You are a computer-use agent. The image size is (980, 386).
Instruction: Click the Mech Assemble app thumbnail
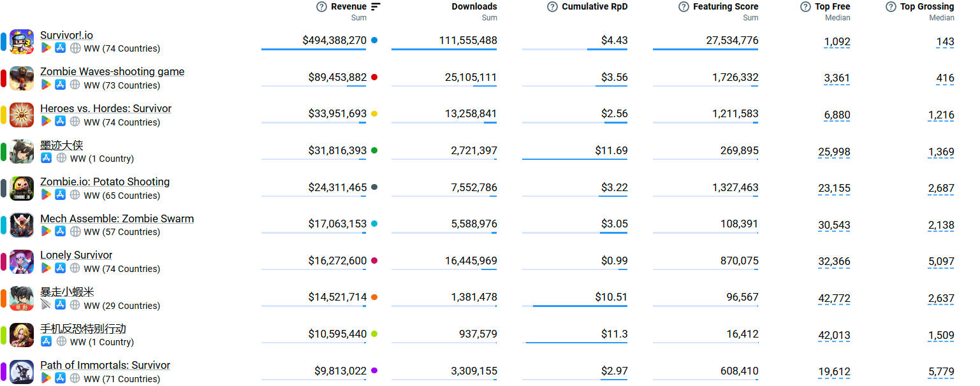(22, 225)
